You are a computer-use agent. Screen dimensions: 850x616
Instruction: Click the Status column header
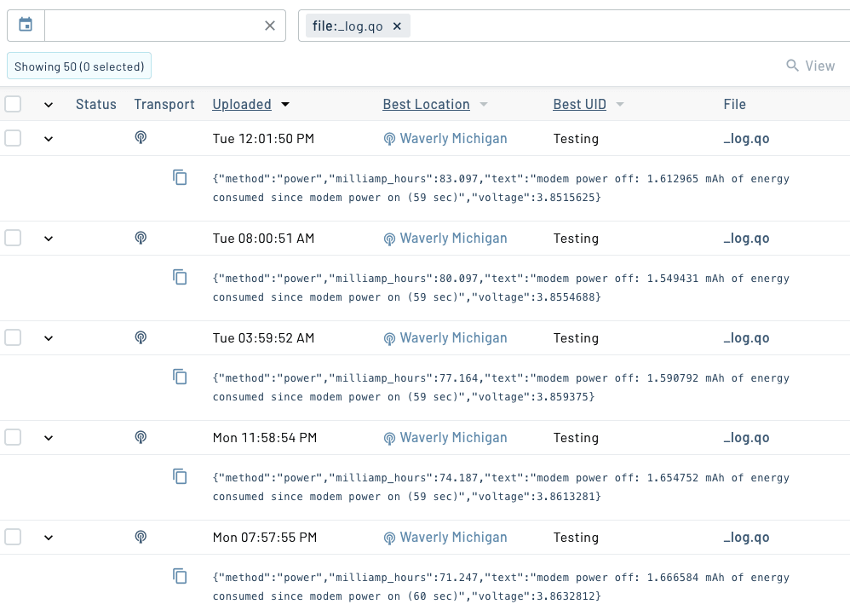[96, 104]
